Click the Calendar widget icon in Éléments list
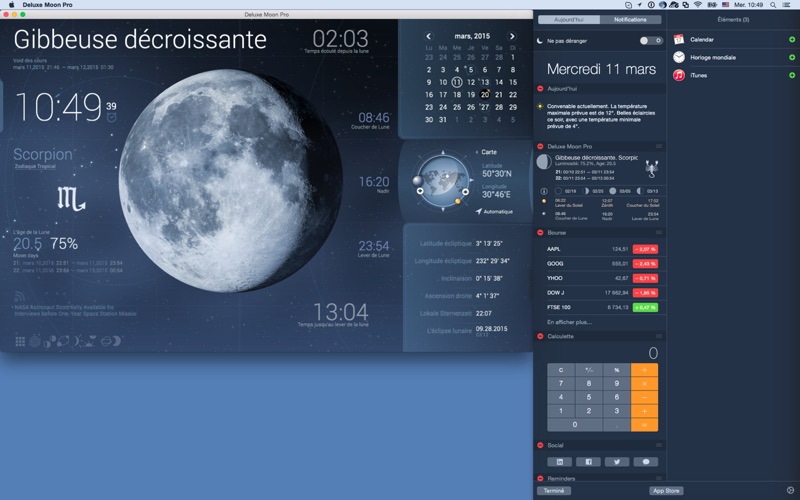Image resolution: width=800 pixels, height=500 pixels. coord(679,39)
